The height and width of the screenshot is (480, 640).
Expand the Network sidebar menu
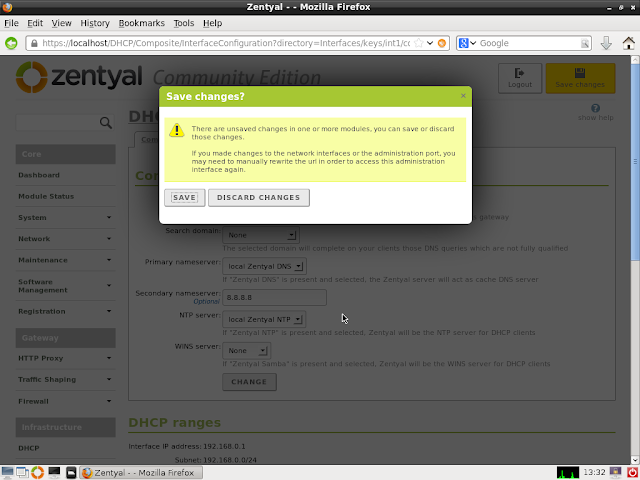65,239
